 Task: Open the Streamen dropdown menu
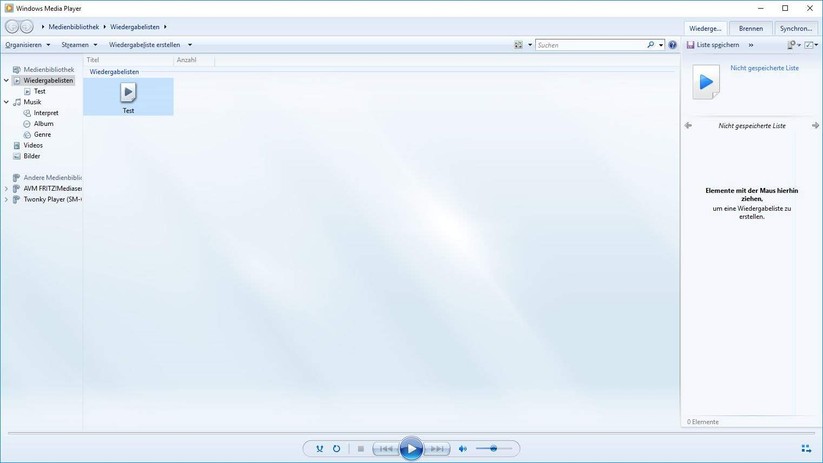(x=79, y=45)
